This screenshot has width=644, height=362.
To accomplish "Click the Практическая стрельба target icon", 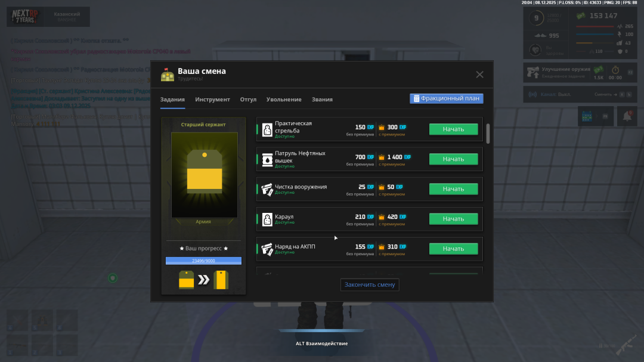I will pyautogui.click(x=267, y=129).
